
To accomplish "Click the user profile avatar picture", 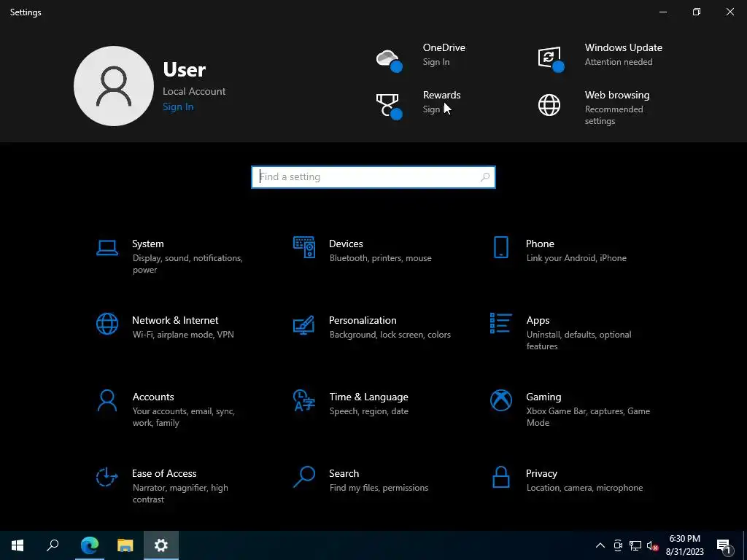I will point(114,86).
